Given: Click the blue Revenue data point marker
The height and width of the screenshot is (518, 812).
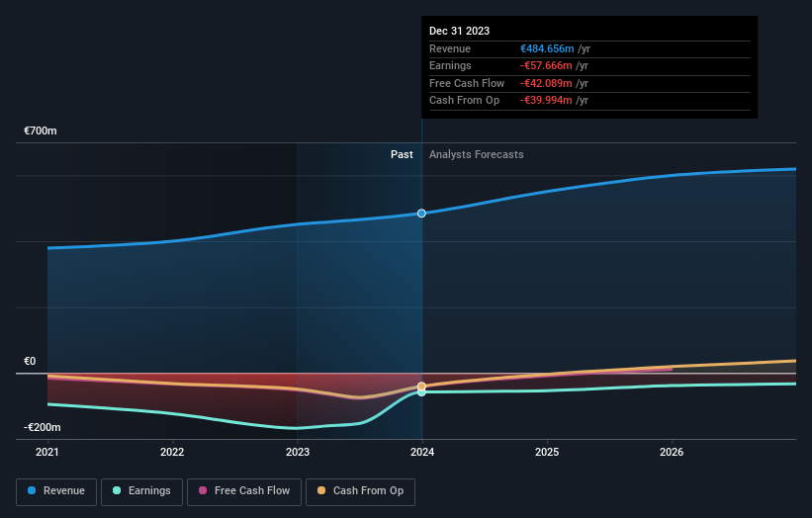Looking at the screenshot, I should click(x=421, y=214).
